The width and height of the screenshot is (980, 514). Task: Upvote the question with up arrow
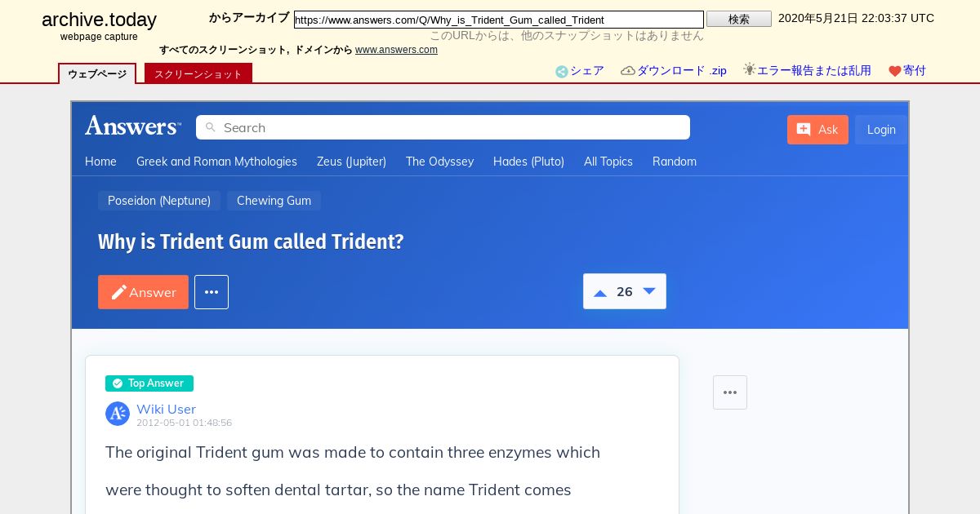[x=600, y=292]
